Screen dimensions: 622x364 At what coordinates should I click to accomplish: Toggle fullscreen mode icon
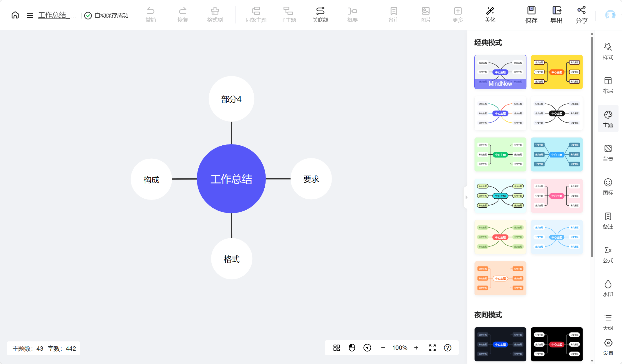click(432, 347)
